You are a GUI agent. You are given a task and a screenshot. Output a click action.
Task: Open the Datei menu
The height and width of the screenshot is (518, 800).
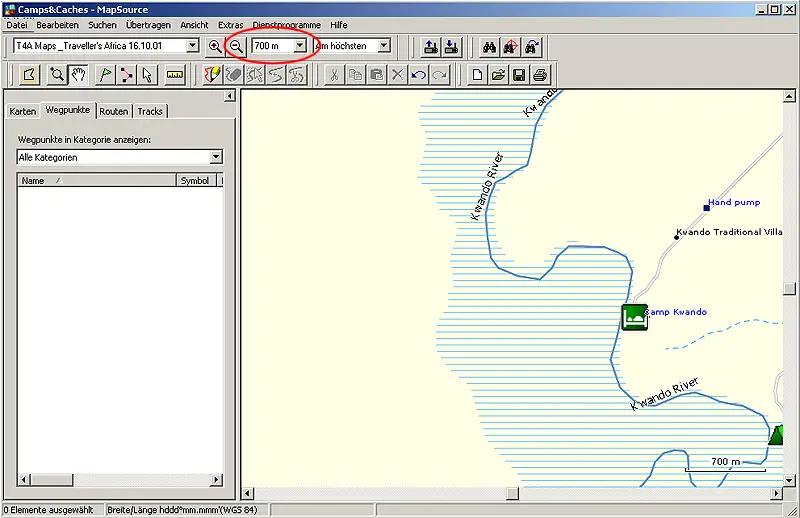coord(17,24)
